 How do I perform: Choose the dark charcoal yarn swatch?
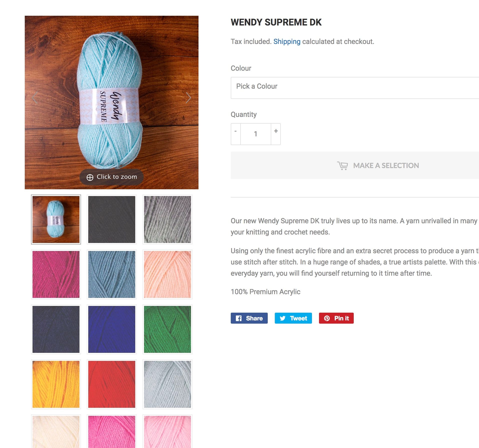tap(112, 219)
